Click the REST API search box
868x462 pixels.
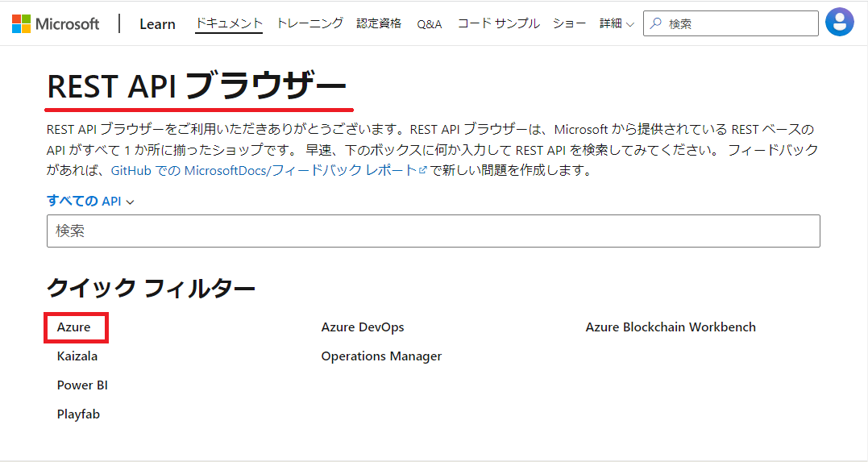pyautogui.click(x=434, y=231)
